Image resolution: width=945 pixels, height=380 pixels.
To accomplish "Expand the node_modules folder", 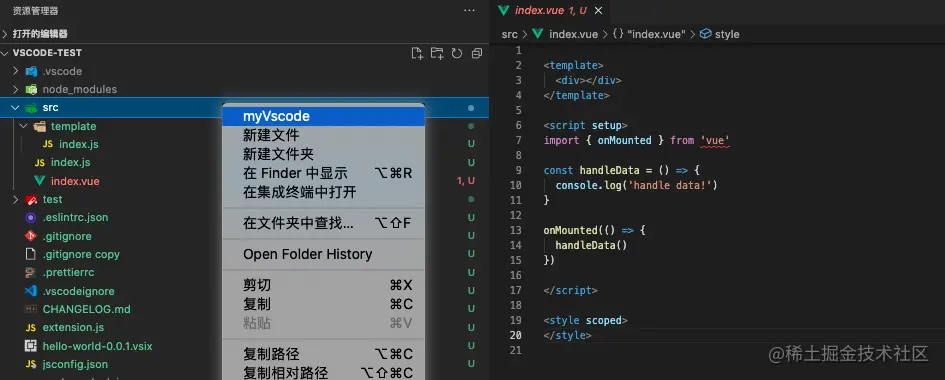I will click(16, 89).
